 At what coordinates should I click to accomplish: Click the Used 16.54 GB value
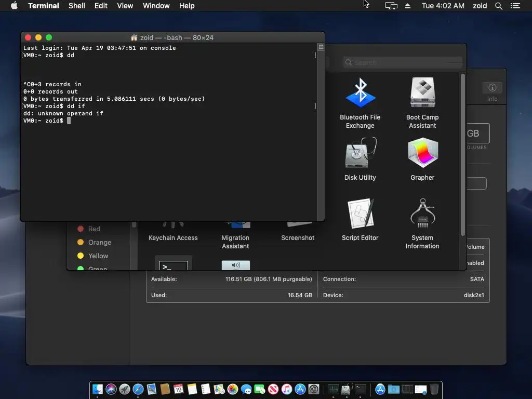[x=300, y=295]
